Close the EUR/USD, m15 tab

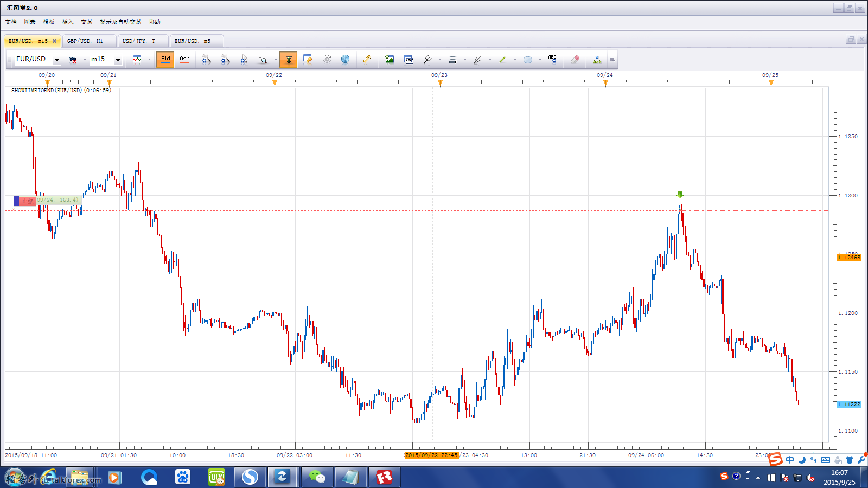click(54, 41)
